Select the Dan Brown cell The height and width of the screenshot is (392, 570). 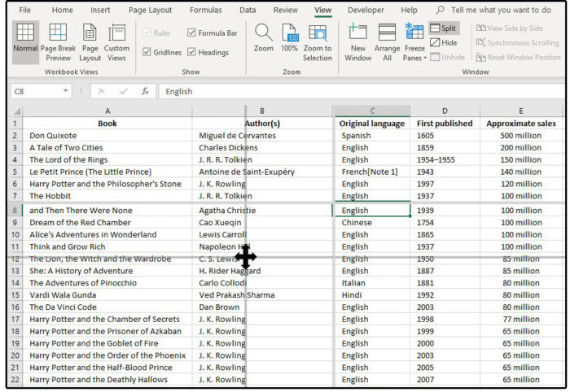[x=262, y=307]
